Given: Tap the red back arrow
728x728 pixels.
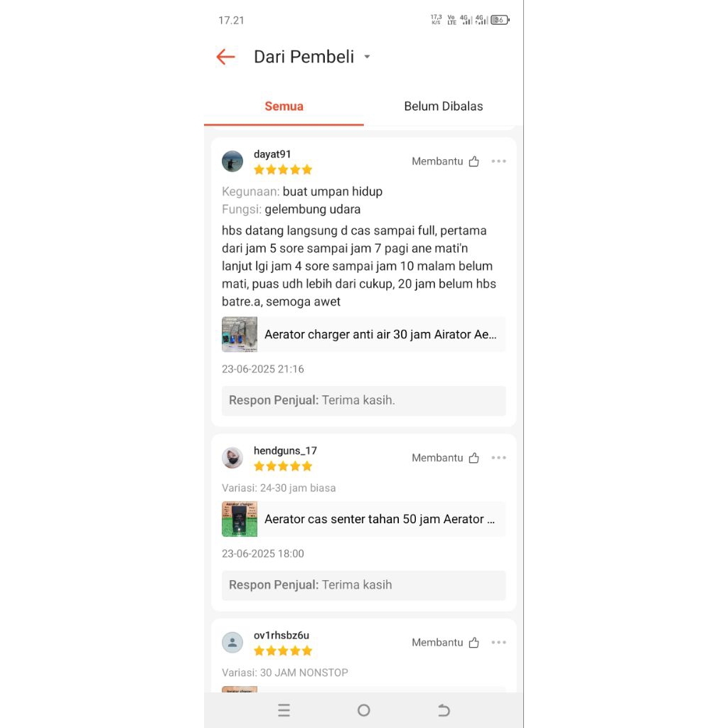Looking at the screenshot, I should (x=225, y=57).
